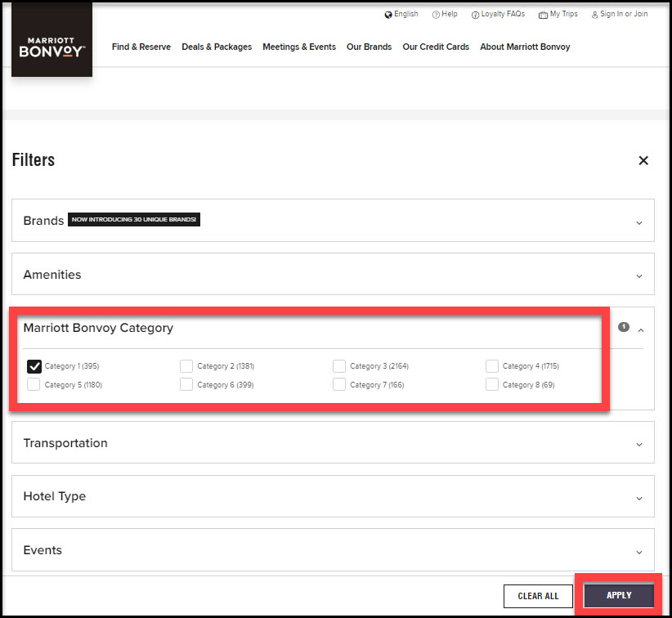
Task: Open the Find & Reserve menu
Action: [141, 47]
